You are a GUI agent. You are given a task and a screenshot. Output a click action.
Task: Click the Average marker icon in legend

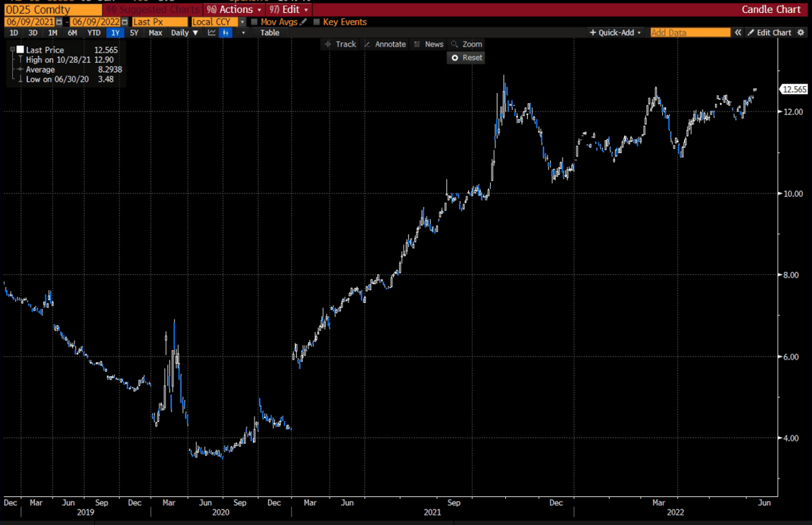[x=21, y=69]
